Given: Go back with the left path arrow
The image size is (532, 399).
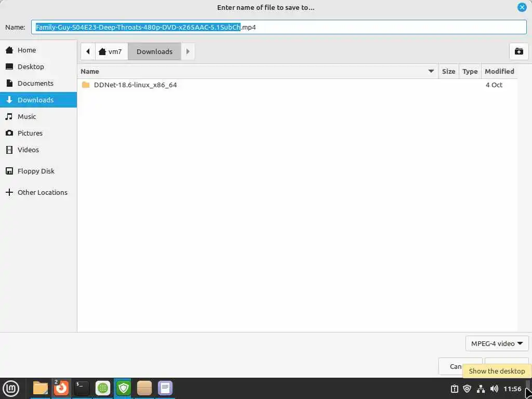Looking at the screenshot, I should [88, 51].
